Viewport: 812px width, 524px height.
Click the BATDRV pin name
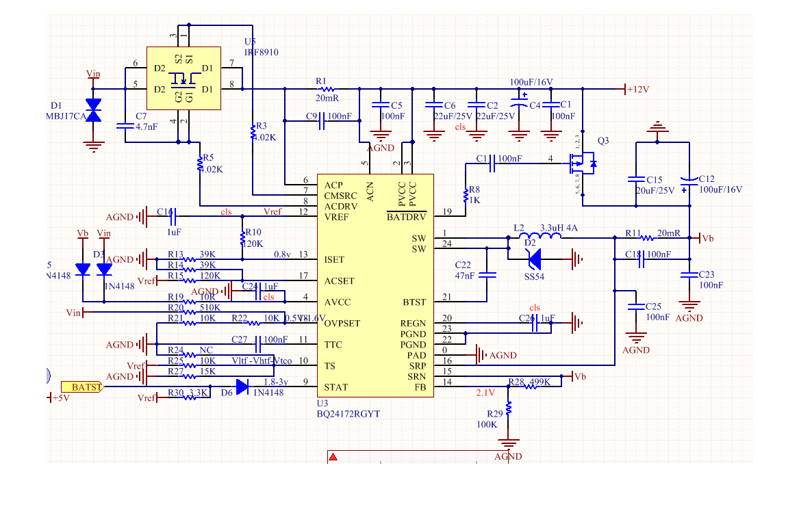pyautogui.click(x=407, y=217)
